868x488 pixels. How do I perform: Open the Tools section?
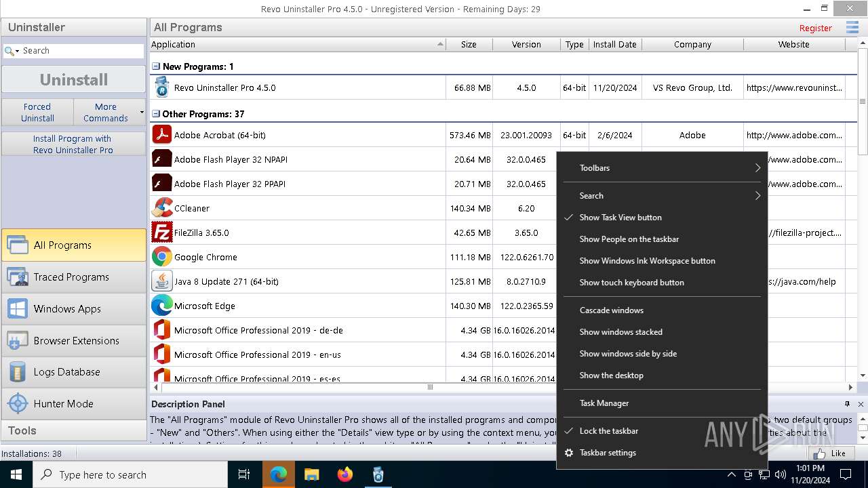73,430
